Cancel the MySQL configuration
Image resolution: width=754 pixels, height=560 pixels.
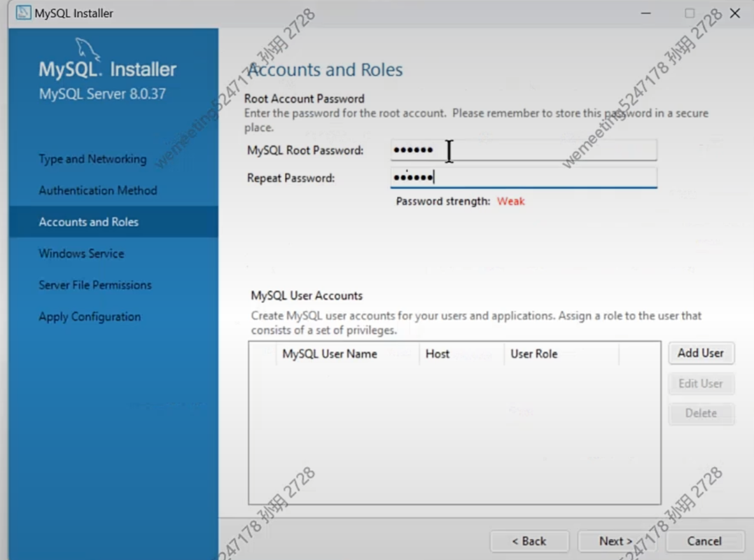(x=704, y=542)
